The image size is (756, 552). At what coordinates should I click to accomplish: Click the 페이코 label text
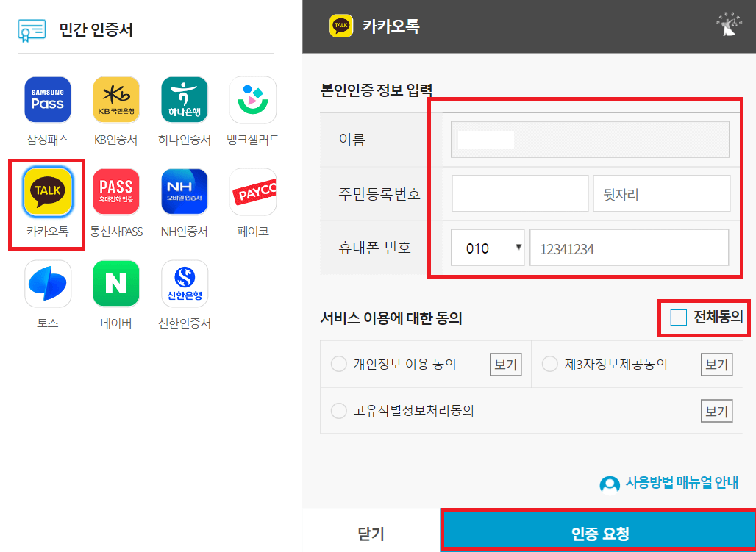click(x=253, y=232)
